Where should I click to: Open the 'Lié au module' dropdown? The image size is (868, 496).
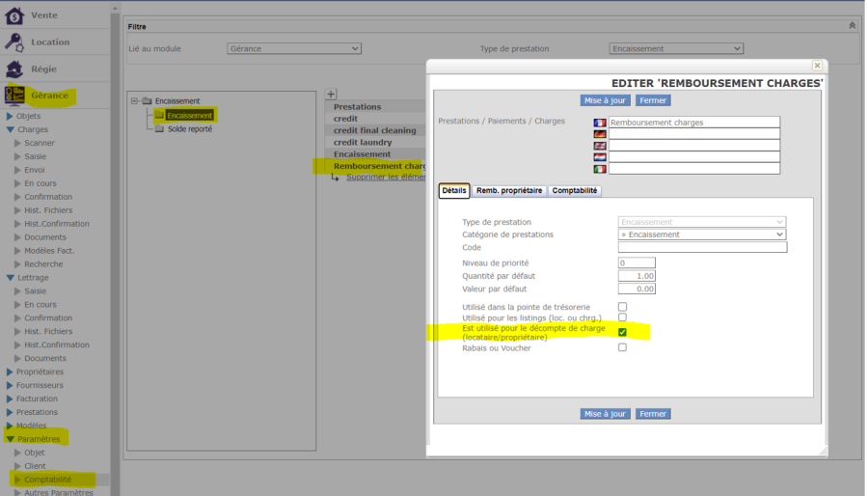(293, 48)
